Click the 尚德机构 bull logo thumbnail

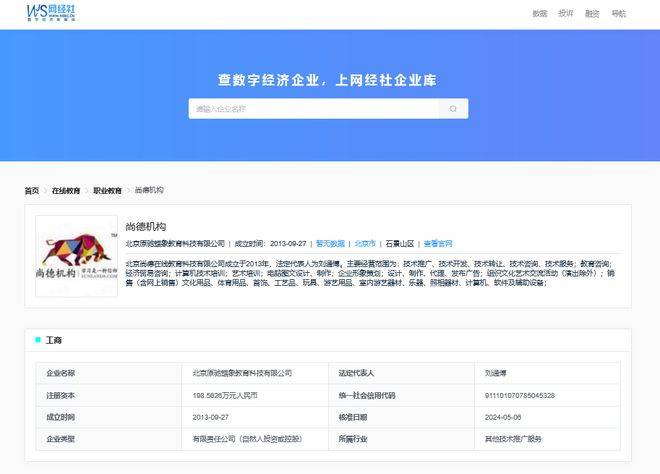pyautogui.click(x=77, y=256)
